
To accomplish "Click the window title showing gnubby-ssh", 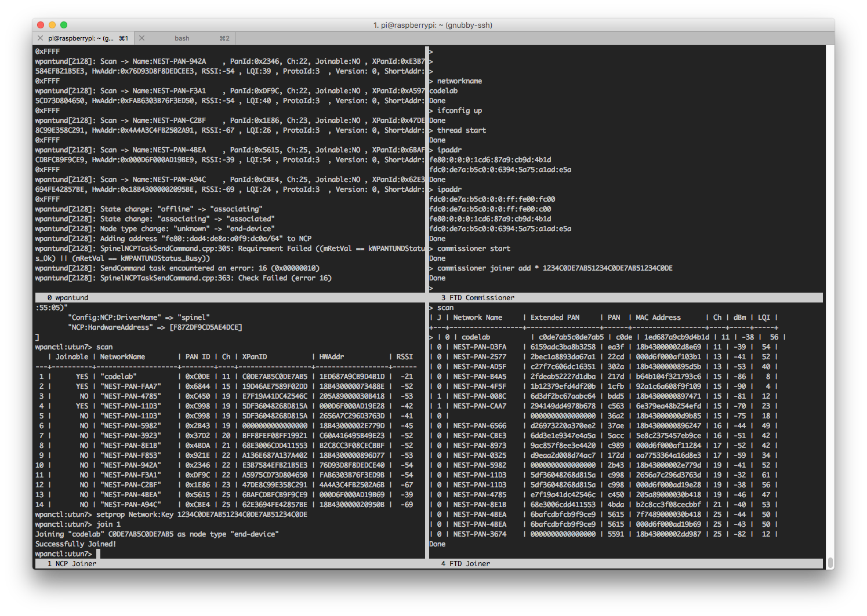I will (x=433, y=25).
